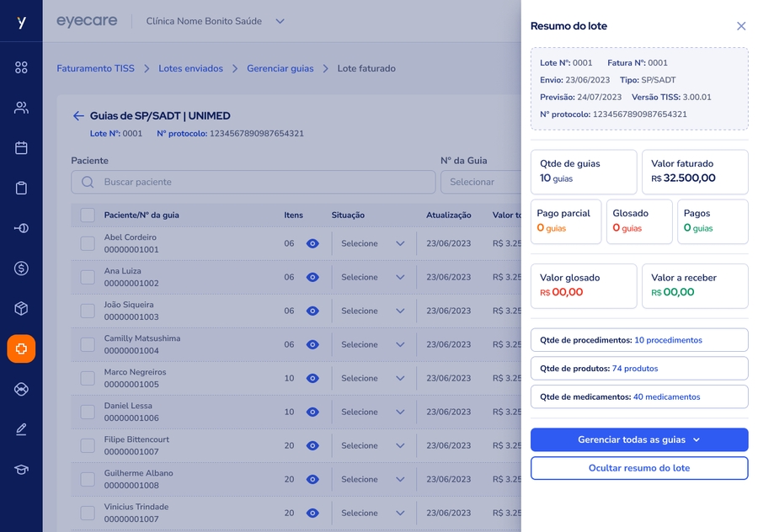Screen dimensions: 758x532
Task: Click the clipboard icon in sidebar
Action: coord(21,189)
